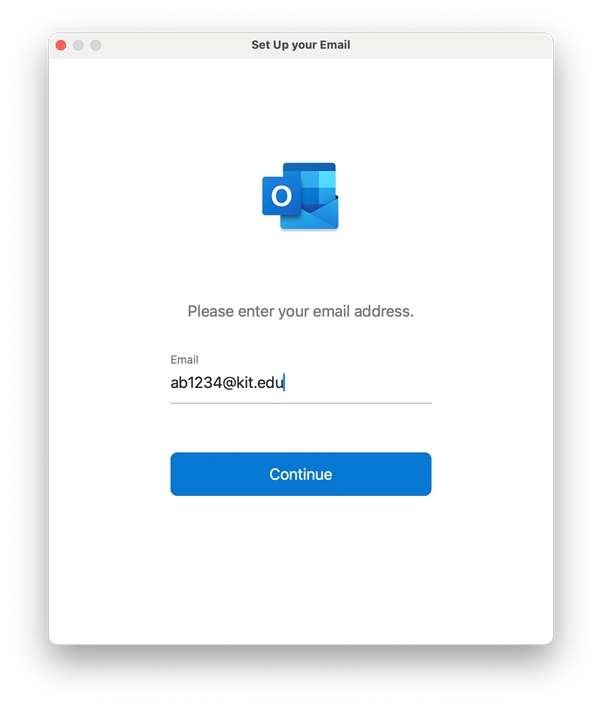Click the white "O" tile on Outlook logo
The image size is (602, 709).
pos(281,196)
